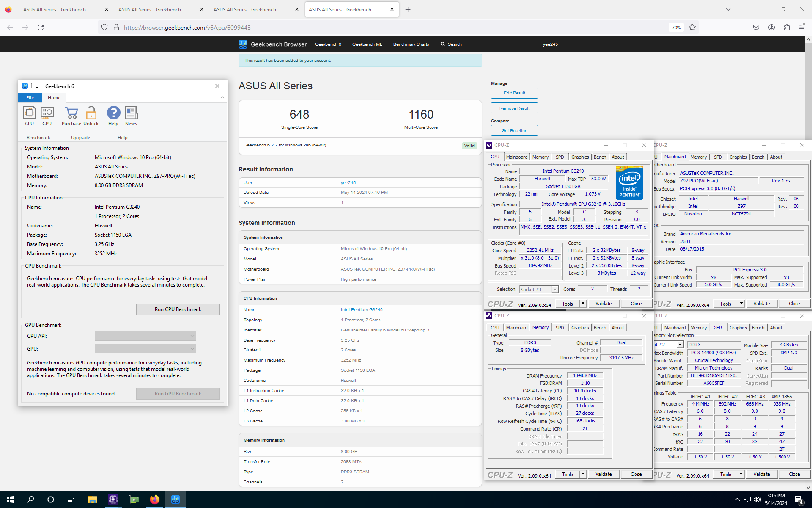
Task: Click Validate in the CPU-Z CPU window
Action: click(x=604, y=304)
